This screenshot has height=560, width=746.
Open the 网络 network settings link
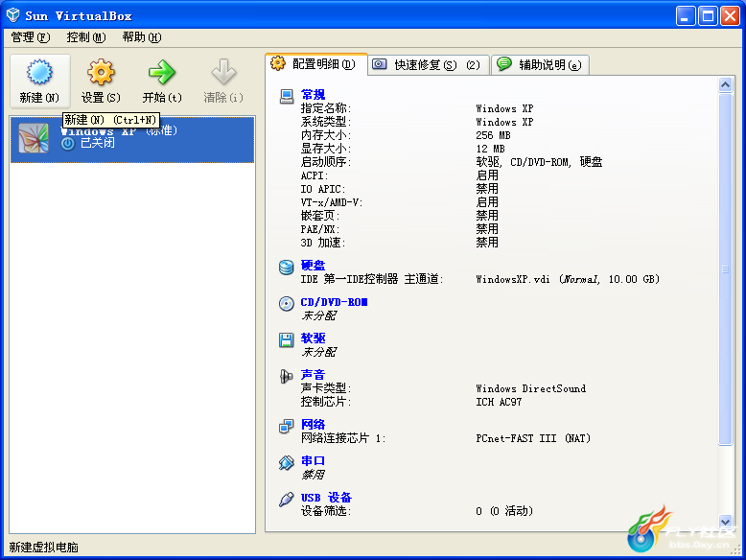313,425
